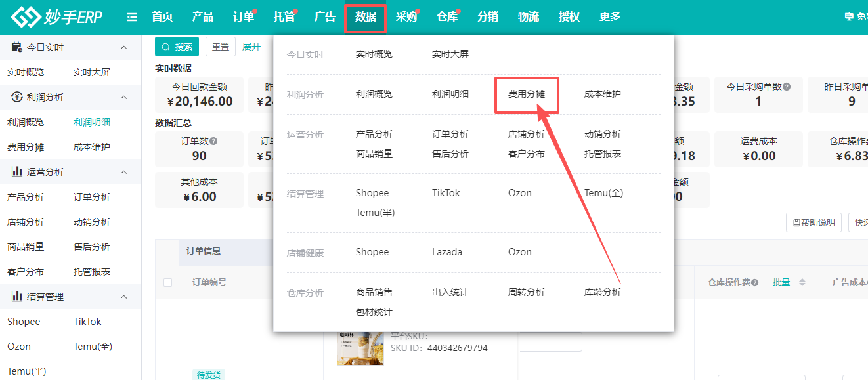Click the 运营分析 bar chart icon

click(x=17, y=172)
